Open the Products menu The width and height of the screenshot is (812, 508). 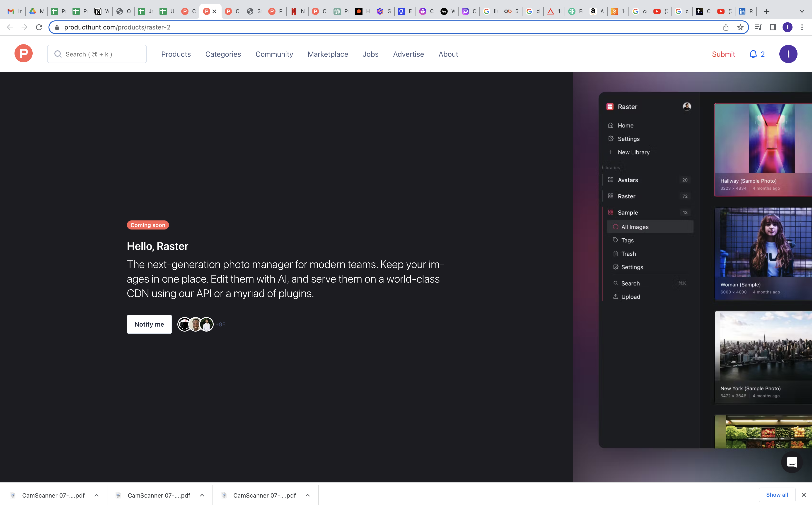click(176, 54)
